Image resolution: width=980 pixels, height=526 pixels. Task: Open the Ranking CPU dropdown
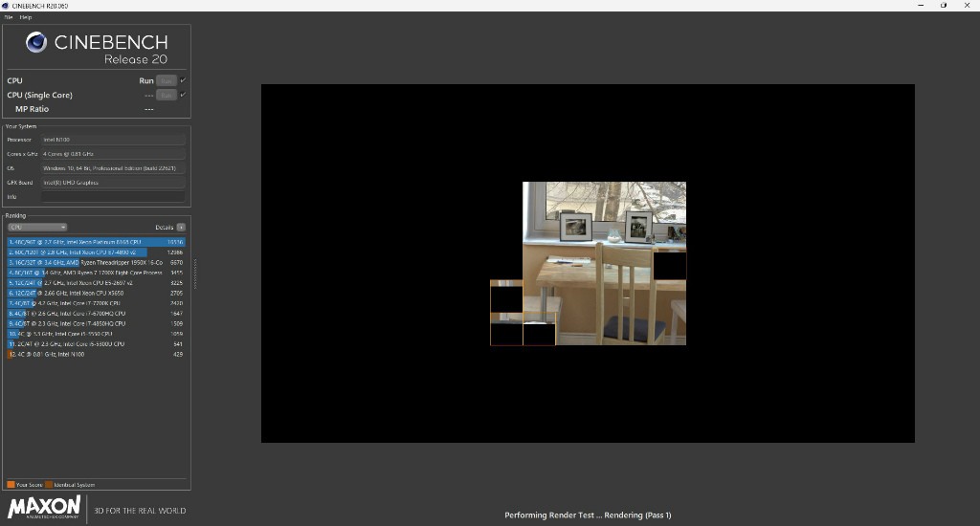point(37,228)
